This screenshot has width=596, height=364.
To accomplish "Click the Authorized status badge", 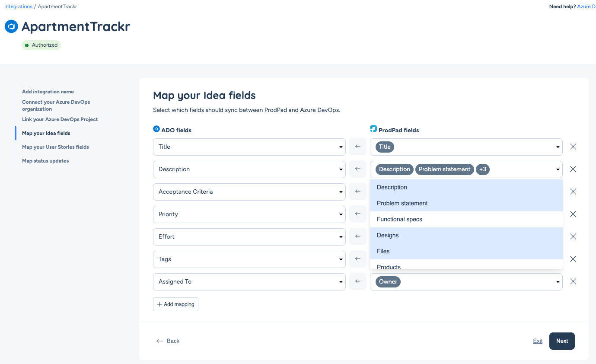I will coord(41,45).
